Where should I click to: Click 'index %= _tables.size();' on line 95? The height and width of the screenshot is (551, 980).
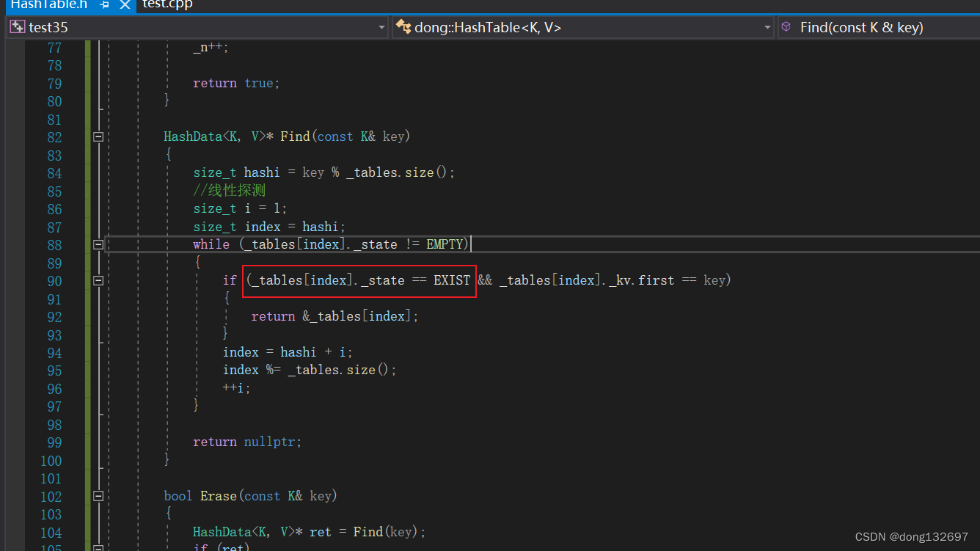[310, 370]
